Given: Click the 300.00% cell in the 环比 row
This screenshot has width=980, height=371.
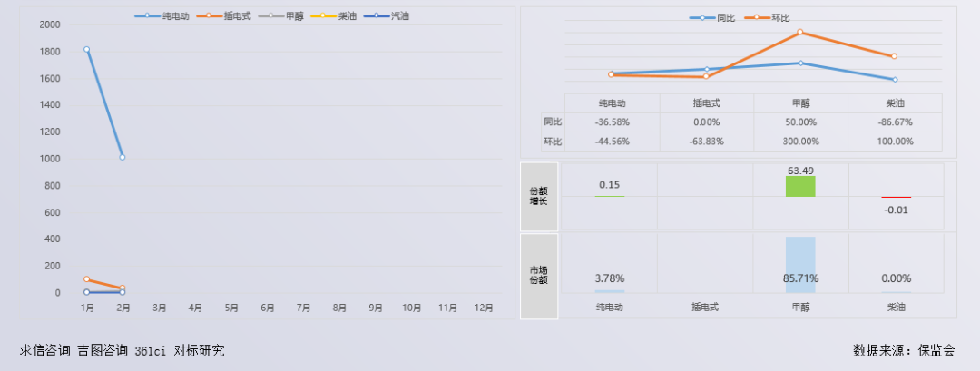Looking at the screenshot, I should [800, 142].
